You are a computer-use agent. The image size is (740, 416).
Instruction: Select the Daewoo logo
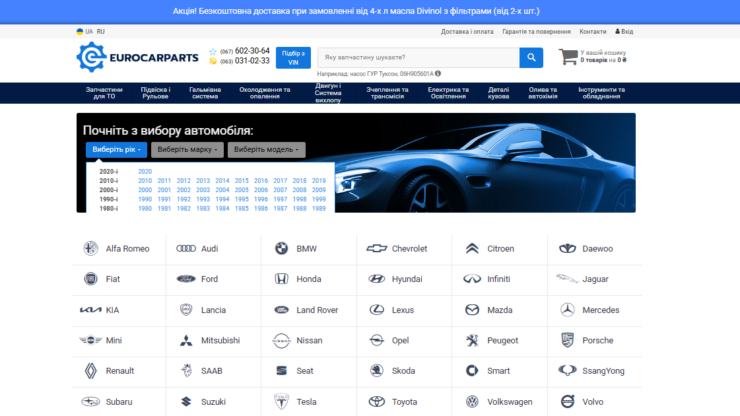click(x=567, y=248)
